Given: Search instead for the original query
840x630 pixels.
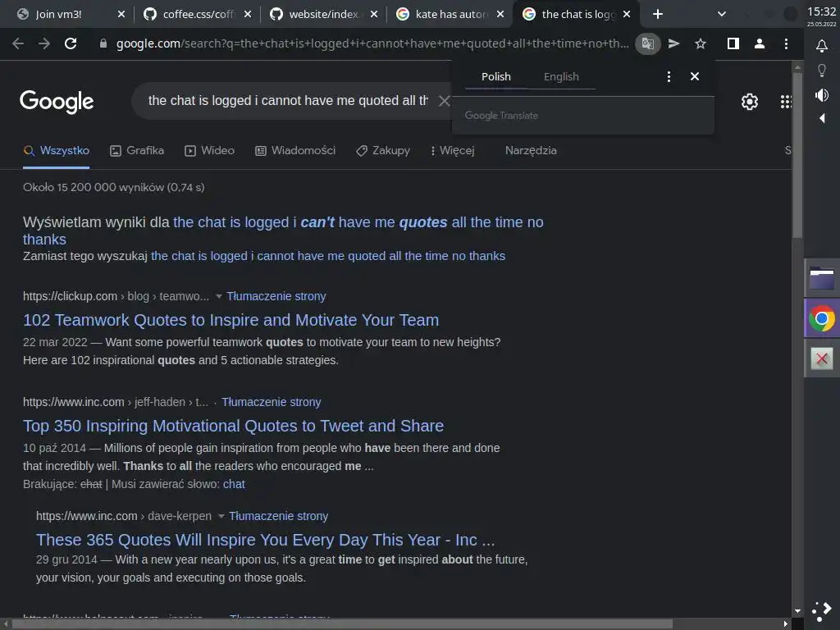Looking at the screenshot, I should [x=328, y=256].
